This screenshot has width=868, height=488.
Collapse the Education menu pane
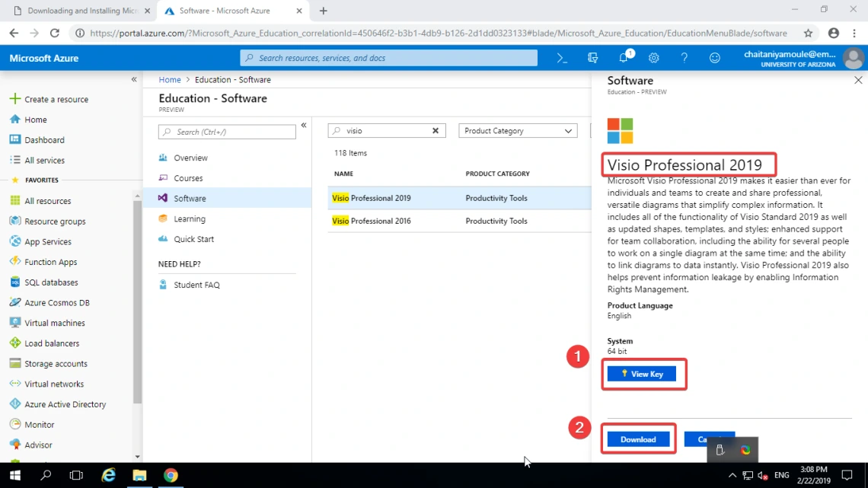(x=304, y=125)
